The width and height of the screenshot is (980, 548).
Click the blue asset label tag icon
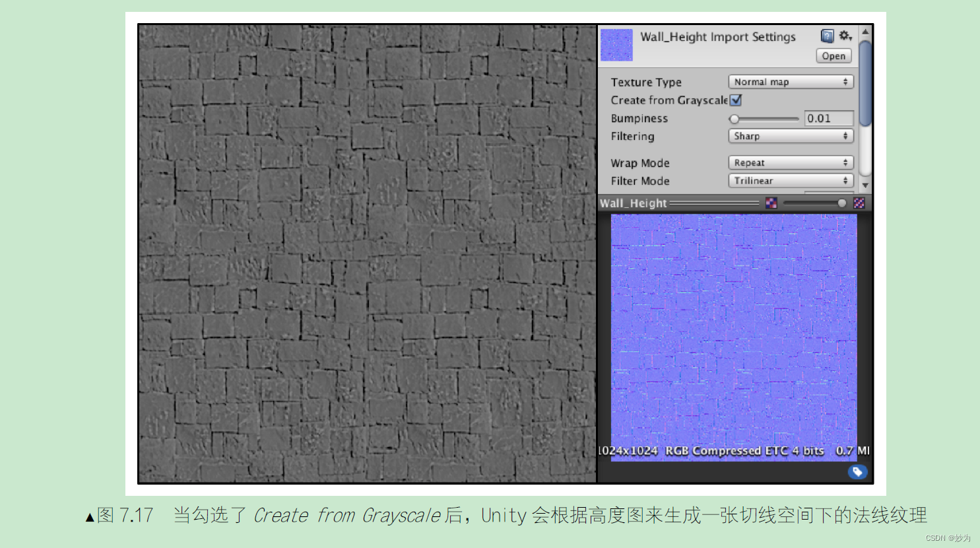(857, 471)
